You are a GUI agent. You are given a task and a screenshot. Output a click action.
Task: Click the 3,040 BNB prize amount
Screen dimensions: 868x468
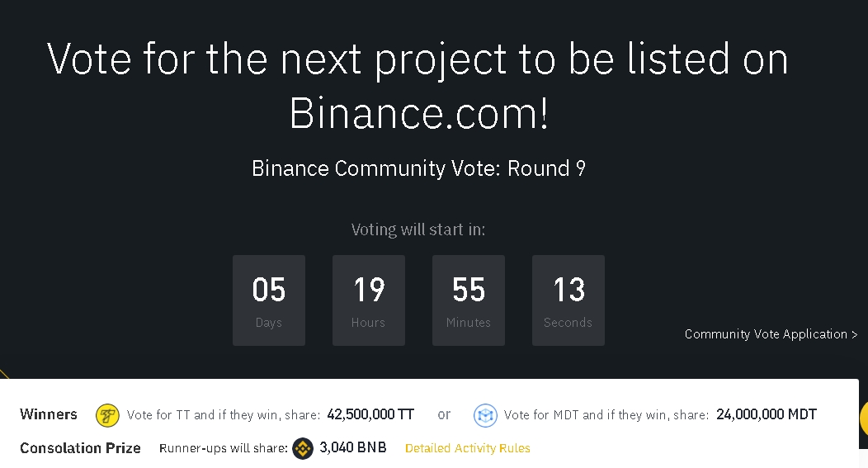point(353,447)
